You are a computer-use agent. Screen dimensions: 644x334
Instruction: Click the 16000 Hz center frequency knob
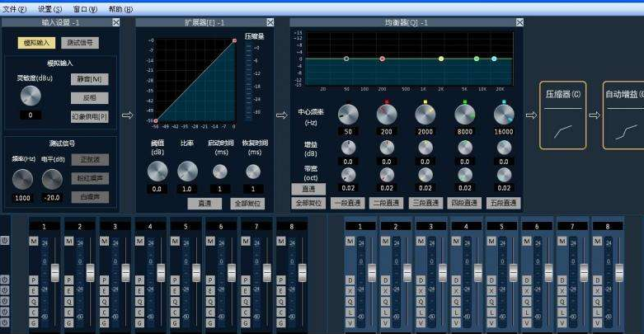coord(504,115)
